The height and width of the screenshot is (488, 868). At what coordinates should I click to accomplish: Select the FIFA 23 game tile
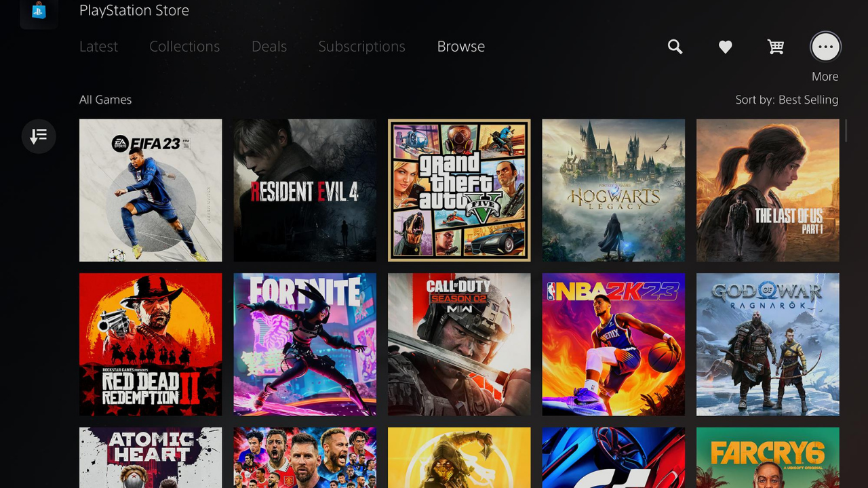click(x=151, y=190)
